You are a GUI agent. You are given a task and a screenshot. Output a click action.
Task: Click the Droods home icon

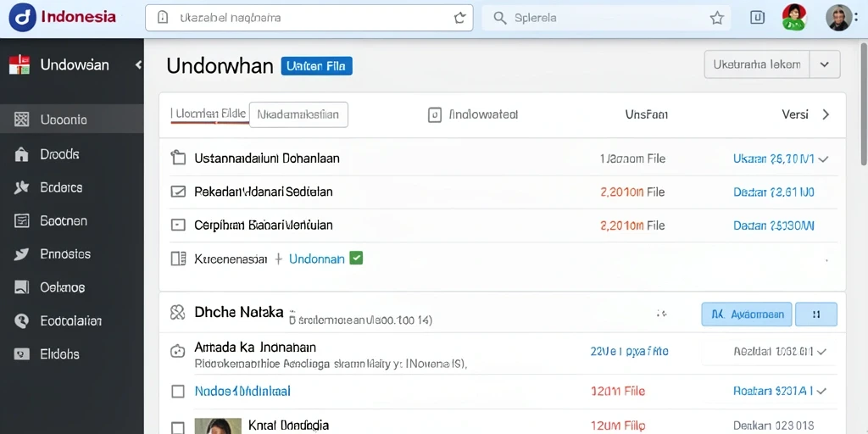[x=21, y=154]
